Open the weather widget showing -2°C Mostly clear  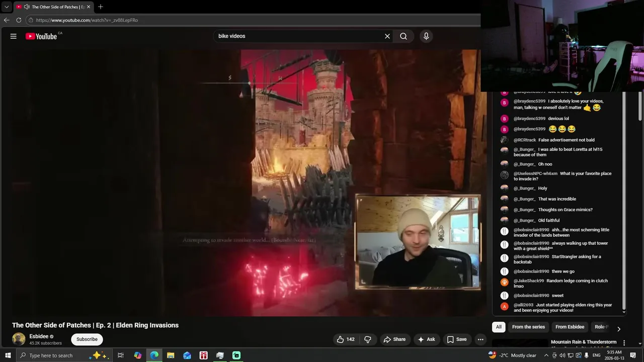tap(512, 355)
